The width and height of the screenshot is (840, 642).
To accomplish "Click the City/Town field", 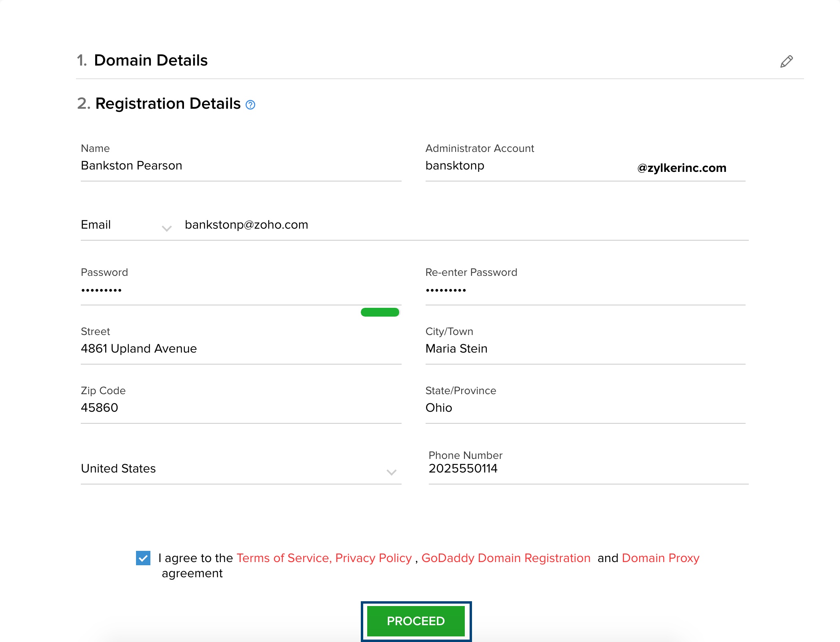I will tap(584, 349).
